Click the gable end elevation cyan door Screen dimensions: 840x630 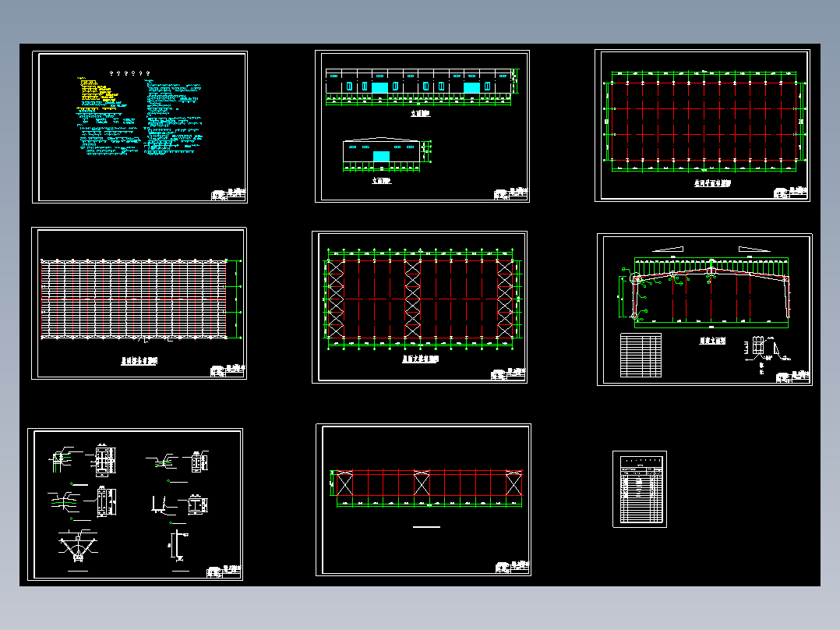pyautogui.click(x=382, y=156)
